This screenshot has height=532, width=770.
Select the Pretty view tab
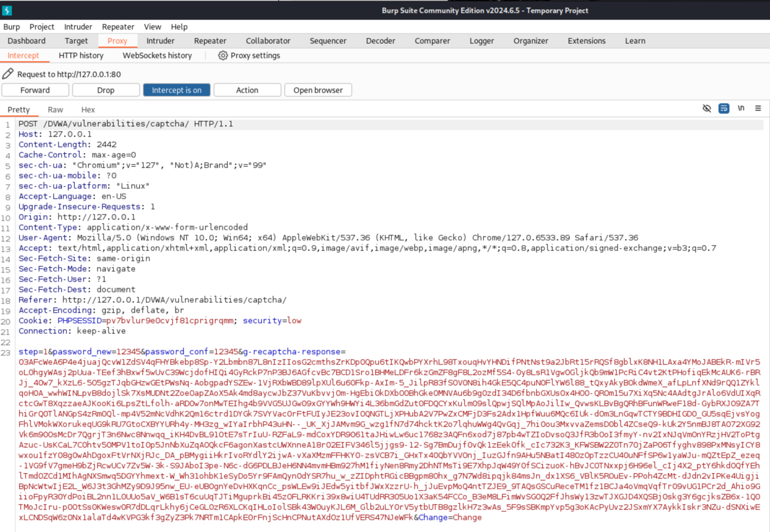click(x=19, y=110)
